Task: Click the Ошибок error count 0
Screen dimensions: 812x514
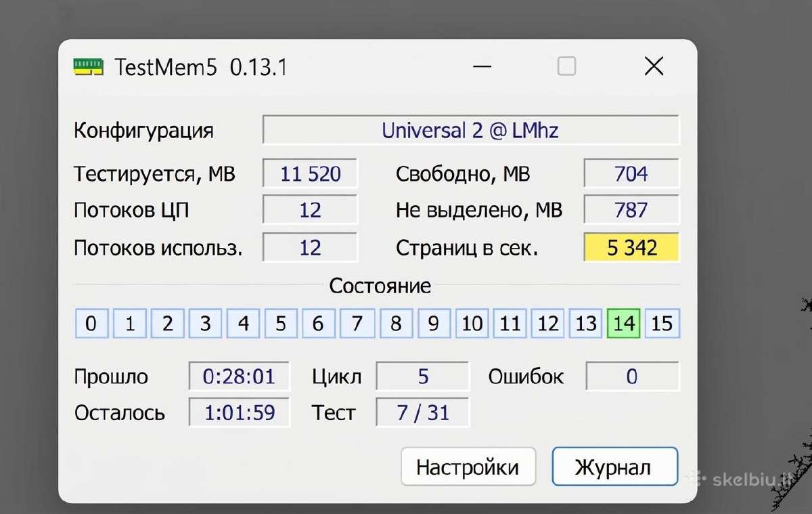Action: click(632, 377)
